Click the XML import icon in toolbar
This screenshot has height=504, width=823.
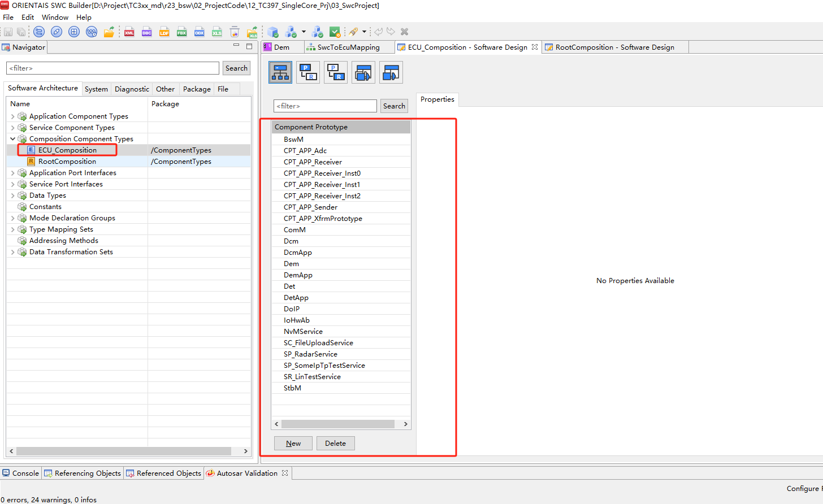pos(129,32)
